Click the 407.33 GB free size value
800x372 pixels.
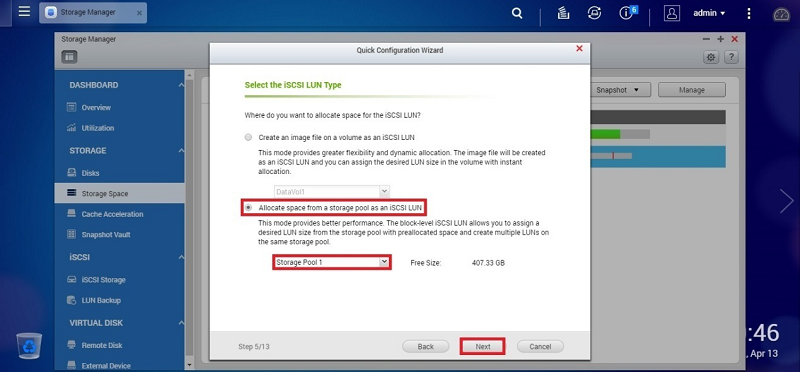click(x=488, y=263)
